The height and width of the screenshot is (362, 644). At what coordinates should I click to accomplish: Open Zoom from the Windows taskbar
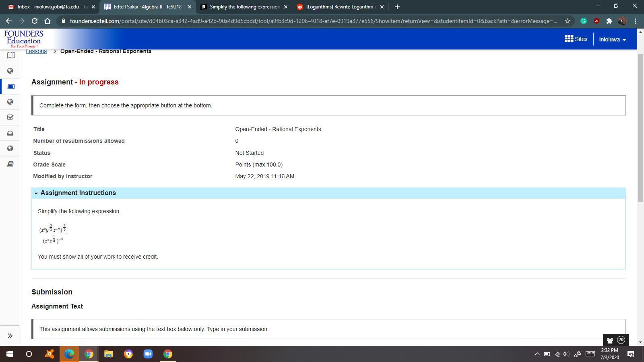148,354
